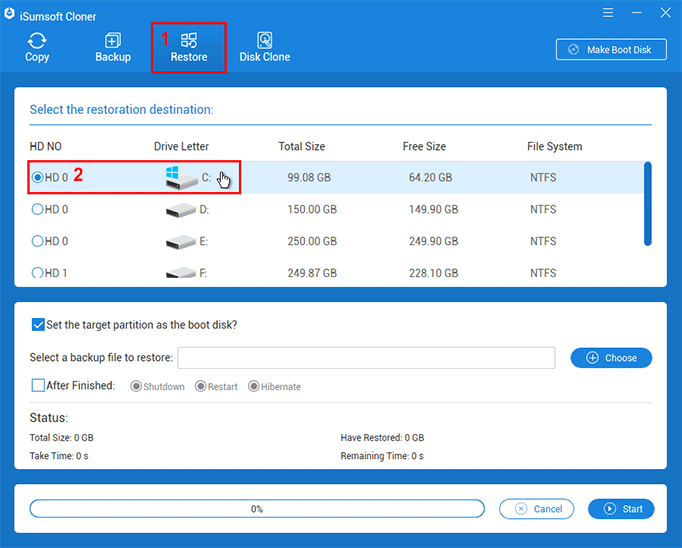Click the 249.87 GB total size cell
Screen dimensions: 682x548
(x=312, y=273)
